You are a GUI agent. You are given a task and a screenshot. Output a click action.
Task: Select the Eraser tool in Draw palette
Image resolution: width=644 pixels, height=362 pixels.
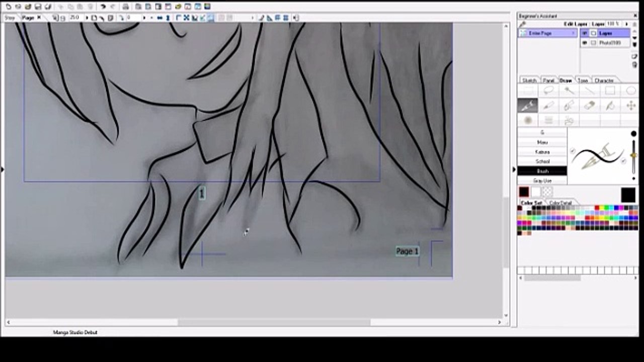tap(590, 106)
